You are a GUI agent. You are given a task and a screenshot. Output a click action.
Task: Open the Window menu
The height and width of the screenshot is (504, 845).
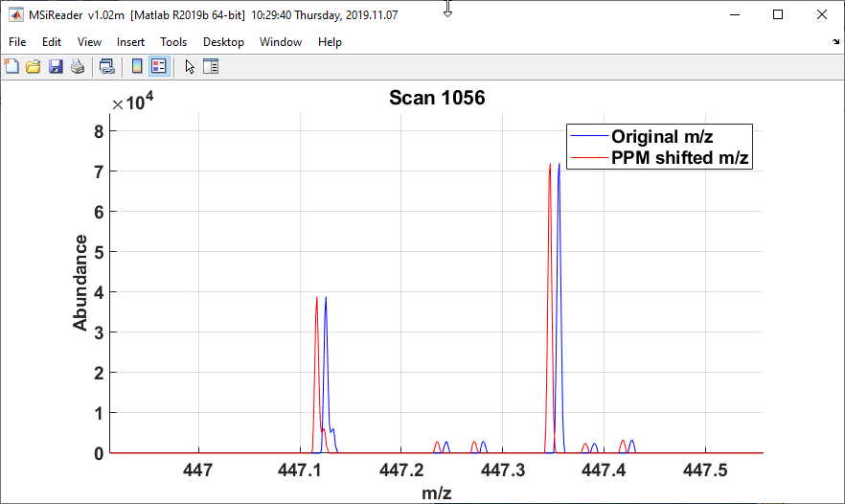pyautogui.click(x=281, y=42)
